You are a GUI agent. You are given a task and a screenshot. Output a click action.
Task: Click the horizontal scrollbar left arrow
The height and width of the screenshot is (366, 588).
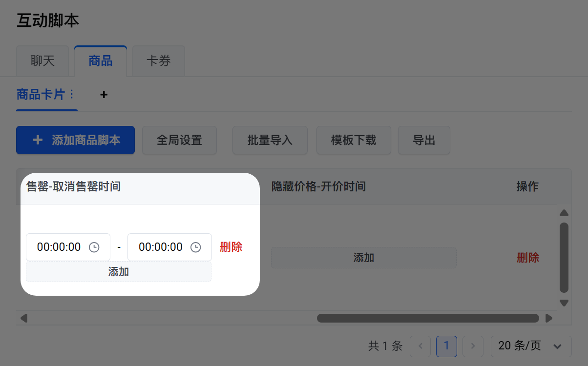(x=23, y=318)
